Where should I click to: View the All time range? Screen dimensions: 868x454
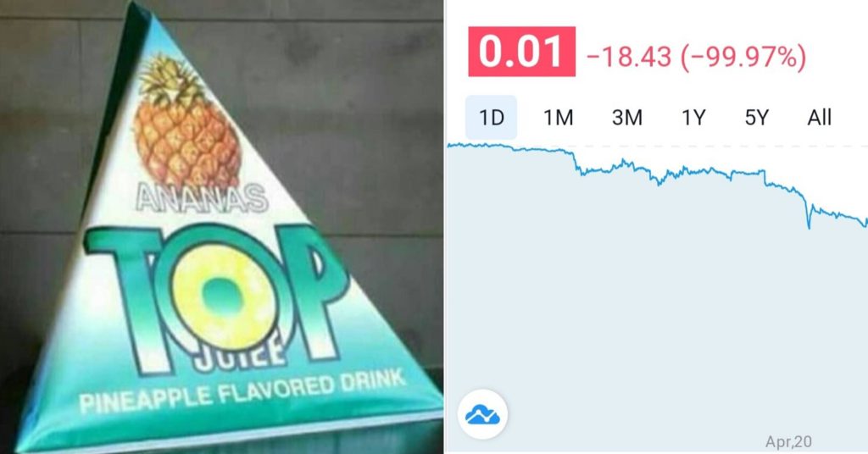point(820,117)
